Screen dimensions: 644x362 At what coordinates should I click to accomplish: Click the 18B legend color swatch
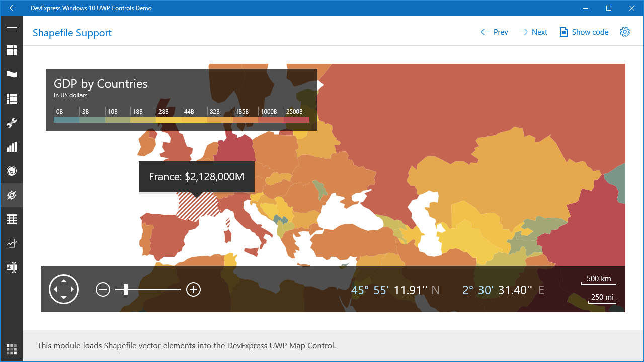[x=143, y=120]
